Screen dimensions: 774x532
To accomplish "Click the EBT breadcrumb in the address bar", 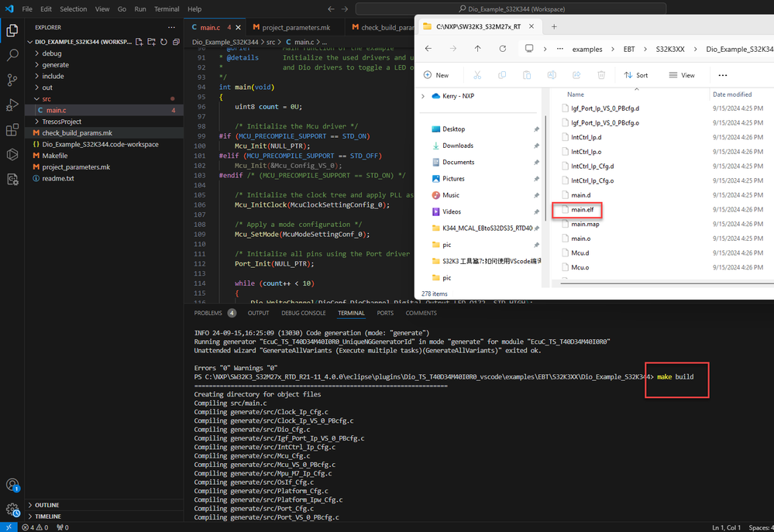I will (x=629, y=49).
